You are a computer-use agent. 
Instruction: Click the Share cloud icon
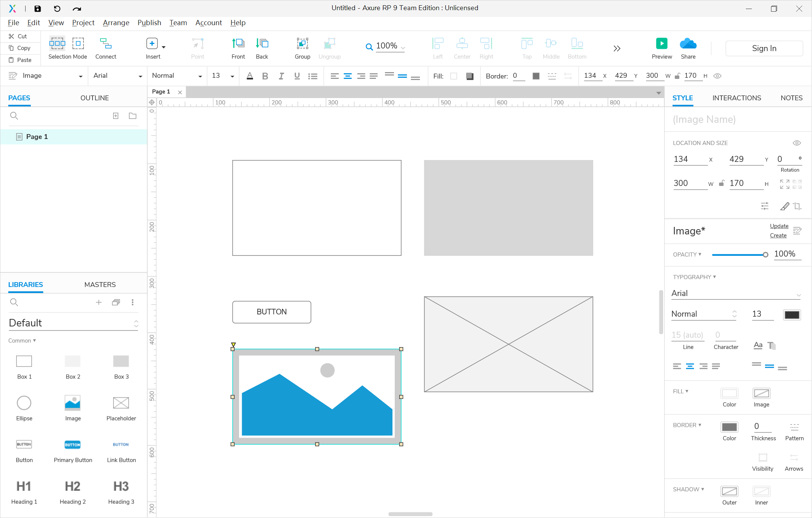[x=688, y=44]
